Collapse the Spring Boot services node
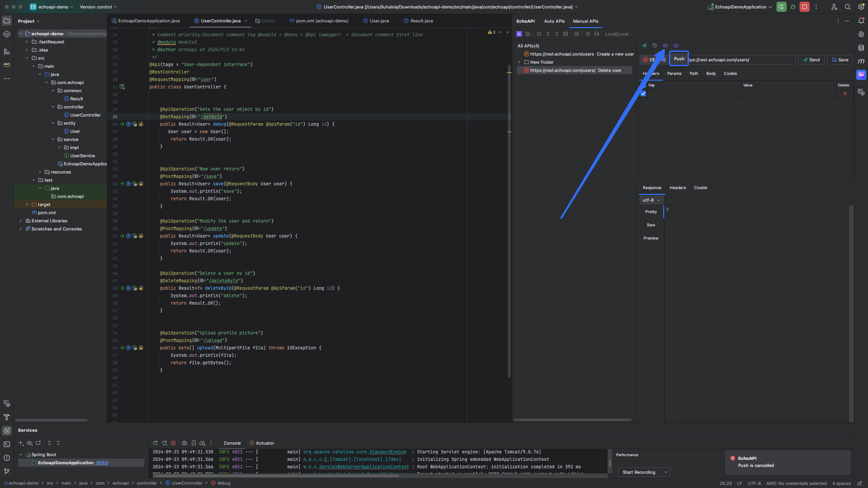This screenshot has height=488, width=868. (x=21, y=454)
